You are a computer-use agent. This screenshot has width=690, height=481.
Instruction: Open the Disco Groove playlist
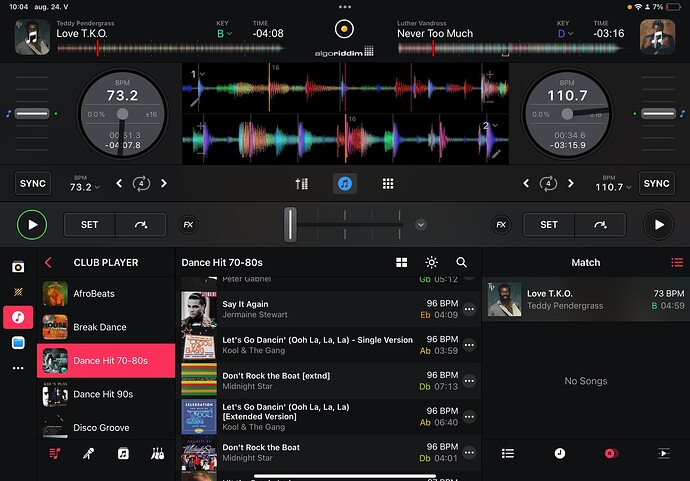click(106, 426)
